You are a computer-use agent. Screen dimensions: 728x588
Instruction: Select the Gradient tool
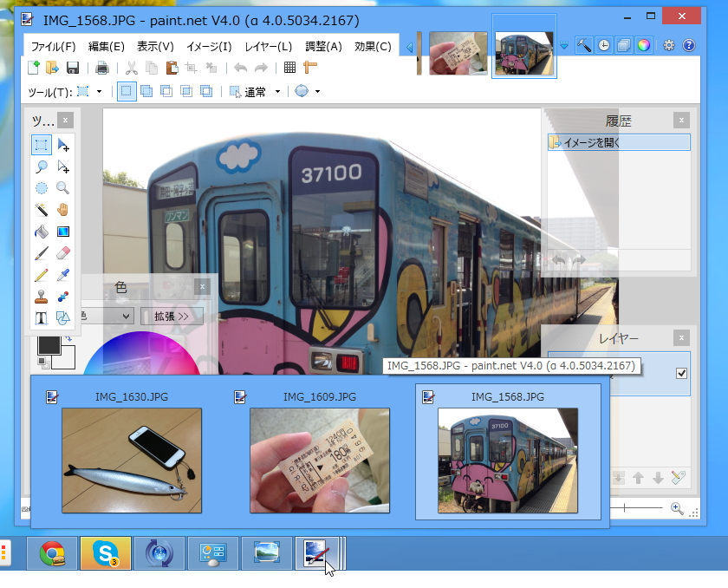coord(63,232)
